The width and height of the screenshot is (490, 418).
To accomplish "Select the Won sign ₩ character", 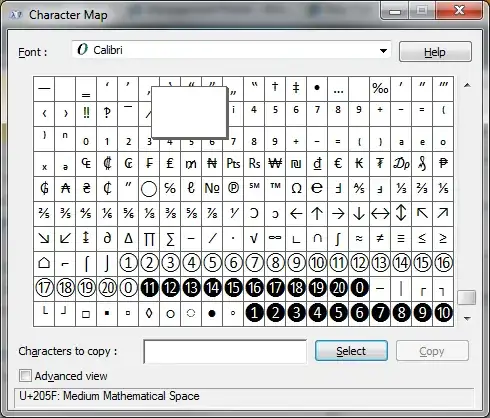I will [x=275, y=164].
